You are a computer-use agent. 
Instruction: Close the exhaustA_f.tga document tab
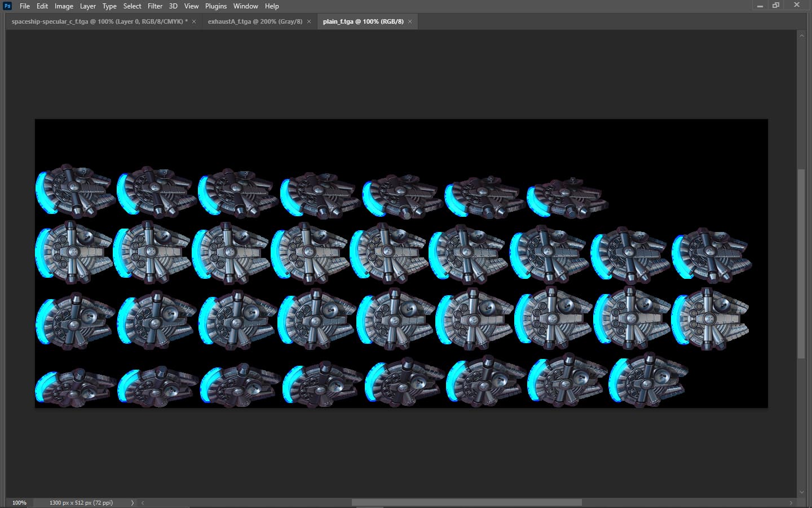pyautogui.click(x=309, y=21)
